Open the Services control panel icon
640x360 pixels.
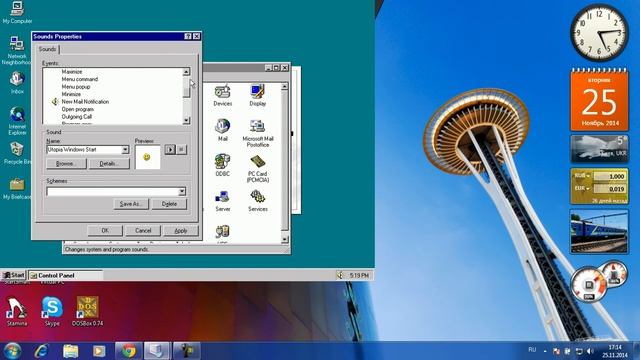258,200
